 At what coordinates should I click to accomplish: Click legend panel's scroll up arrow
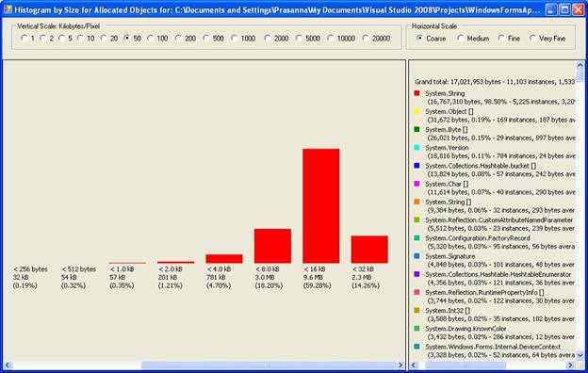click(580, 66)
